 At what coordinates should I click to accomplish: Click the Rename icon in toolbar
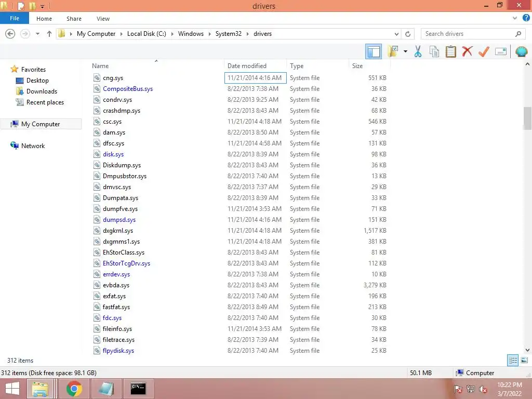(x=501, y=51)
